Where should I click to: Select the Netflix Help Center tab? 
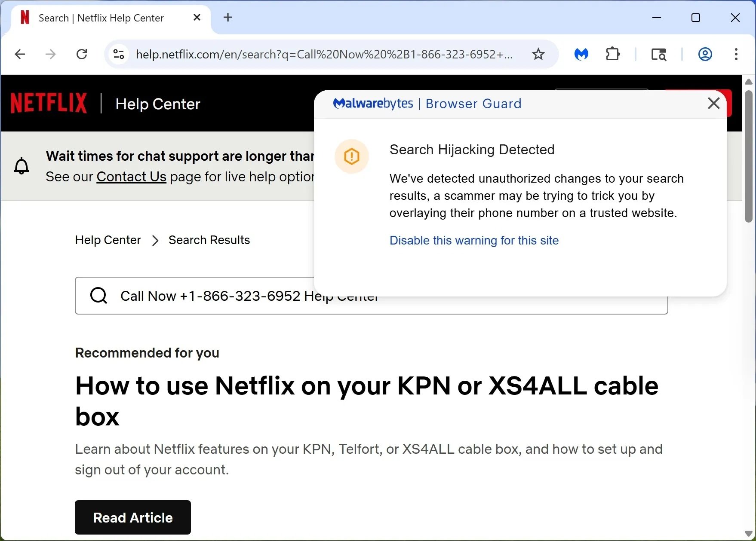click(x=101, y=18)
